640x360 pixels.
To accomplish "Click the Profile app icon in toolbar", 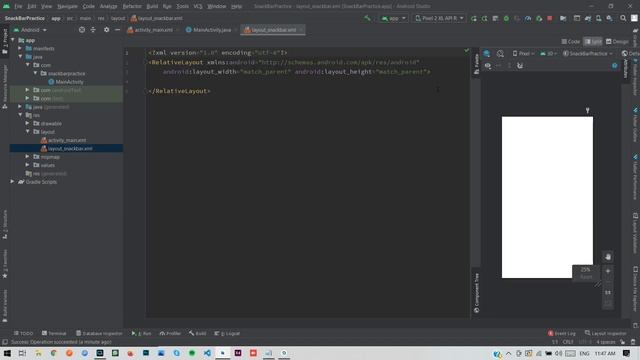I will tap(528, 18).
